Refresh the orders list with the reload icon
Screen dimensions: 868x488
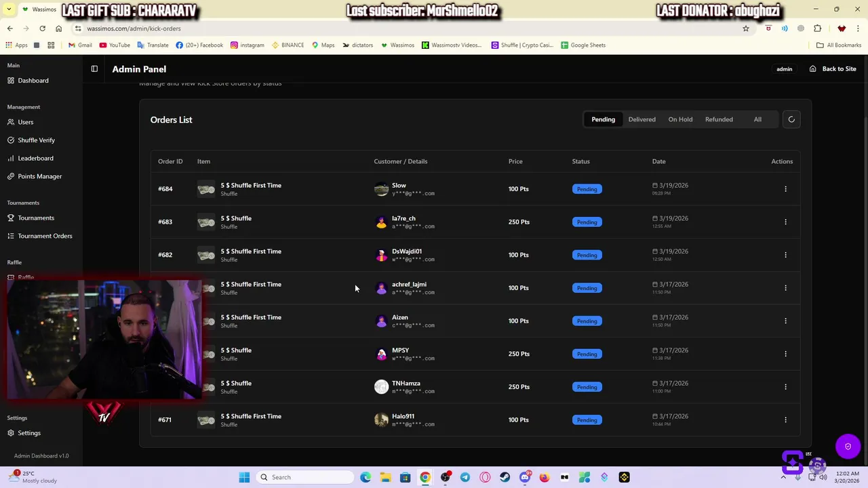pos(791,119)
